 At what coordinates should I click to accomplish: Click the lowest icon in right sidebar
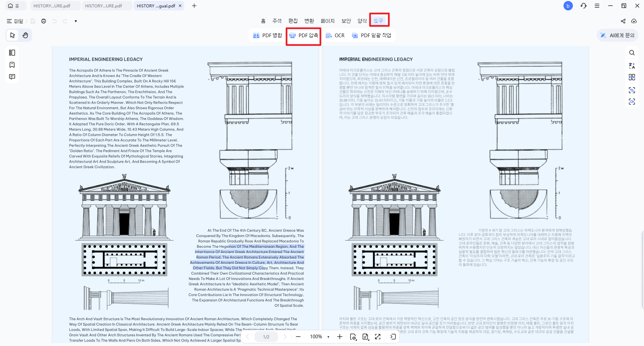click(x=632, y=102)
